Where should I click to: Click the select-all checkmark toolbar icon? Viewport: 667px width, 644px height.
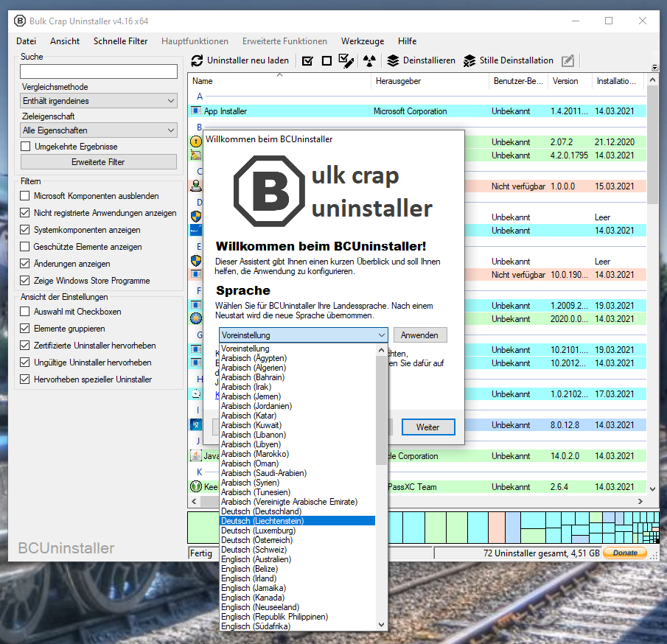click(307, 61)
